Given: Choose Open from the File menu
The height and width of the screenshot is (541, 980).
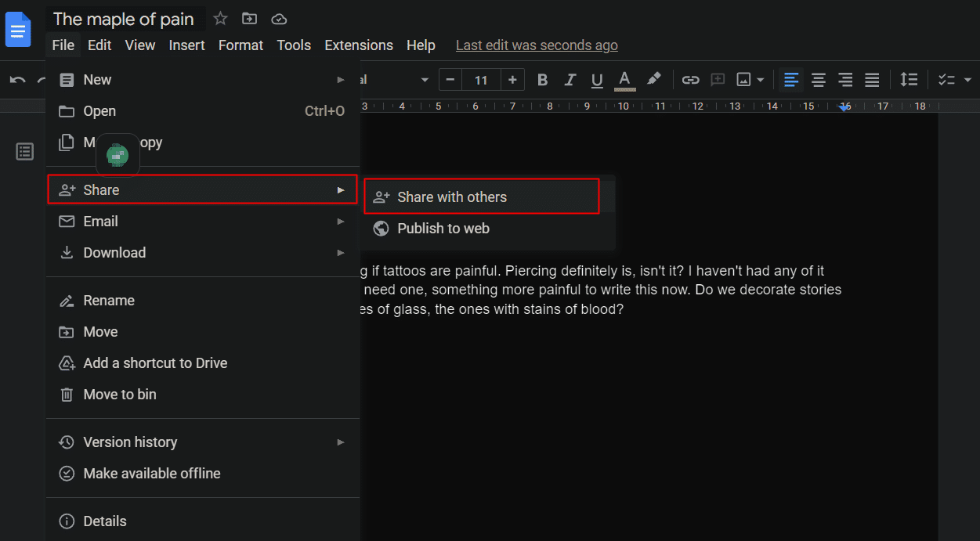Looking at the screenshot, I should pyautogui.click(x=203, y=111).
